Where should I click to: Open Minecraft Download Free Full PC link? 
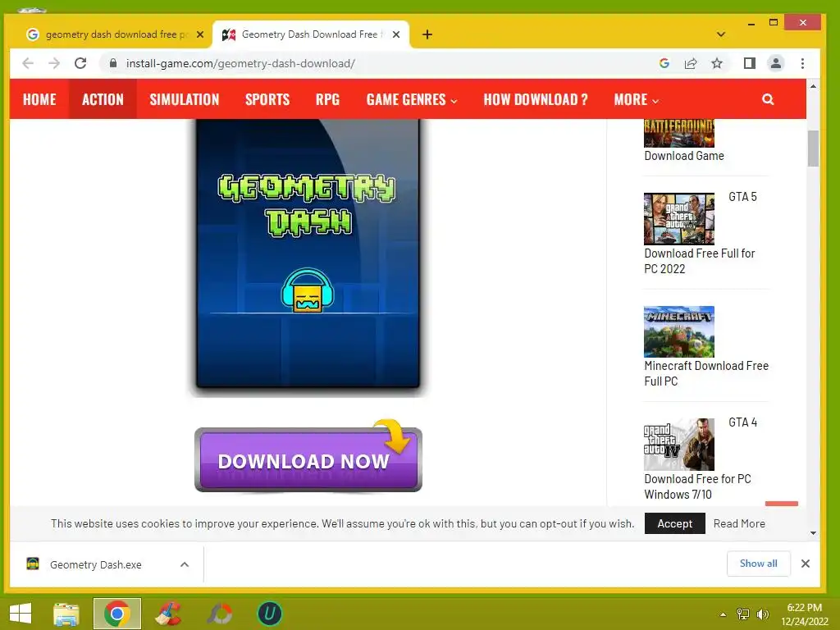[706, 373]
